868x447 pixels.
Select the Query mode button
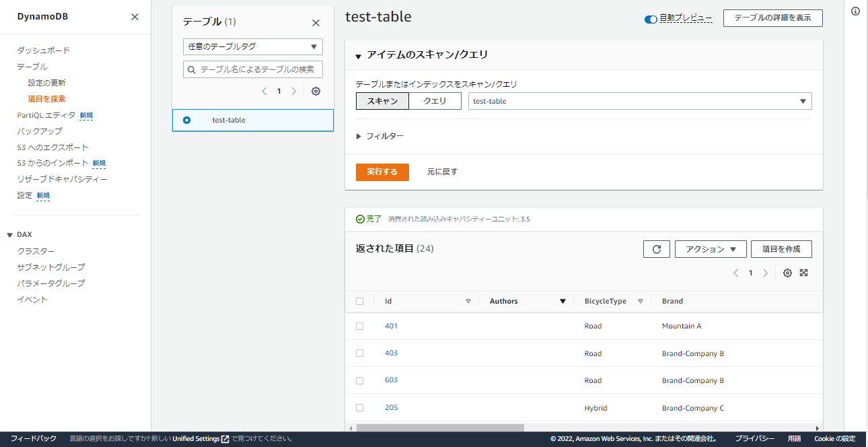point(435,101)
